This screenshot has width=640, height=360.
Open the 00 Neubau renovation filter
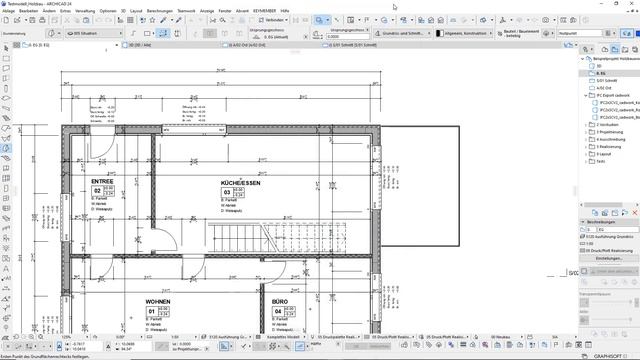click(x=500, y=337)
